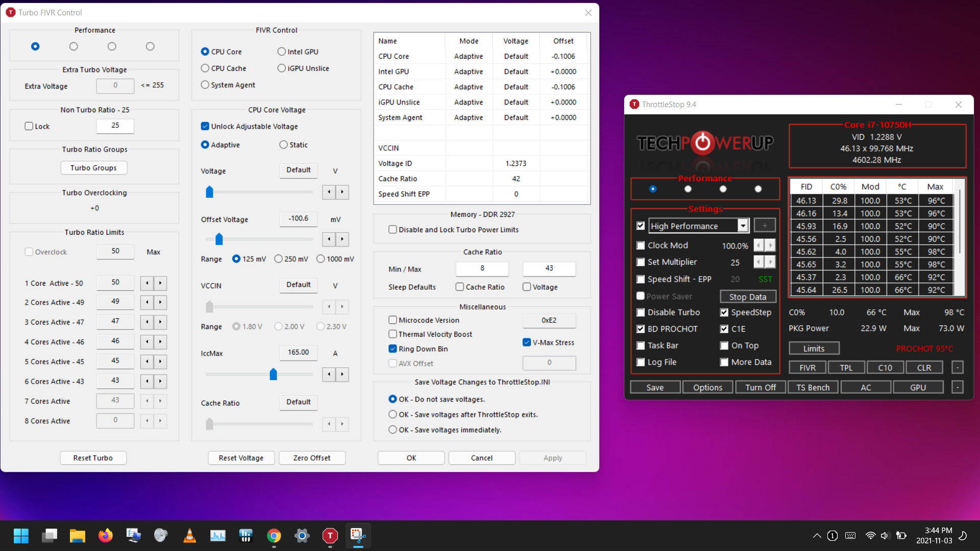The image size is (980, 551).
Task: Open FIVR panel in ThrottleStop
Action: click(807, 367)
